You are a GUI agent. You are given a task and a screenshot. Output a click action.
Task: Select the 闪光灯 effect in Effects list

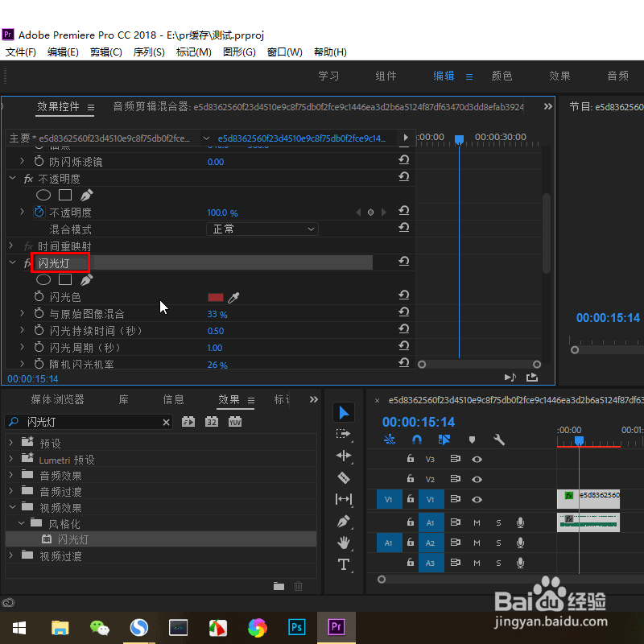coord(161,539)
